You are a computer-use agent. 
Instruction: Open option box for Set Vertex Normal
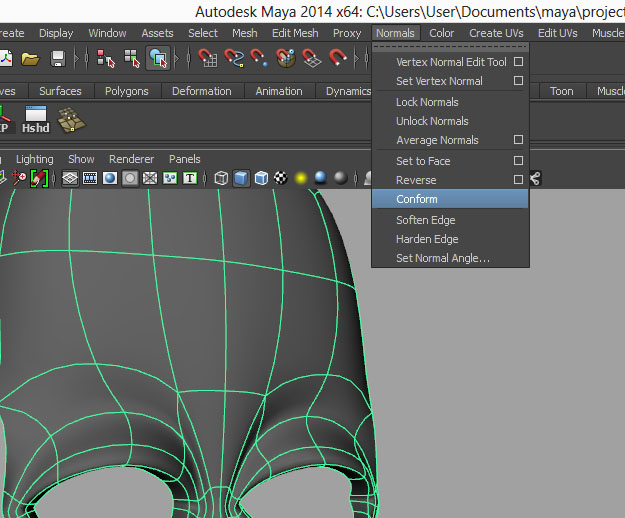coord(518,81)
